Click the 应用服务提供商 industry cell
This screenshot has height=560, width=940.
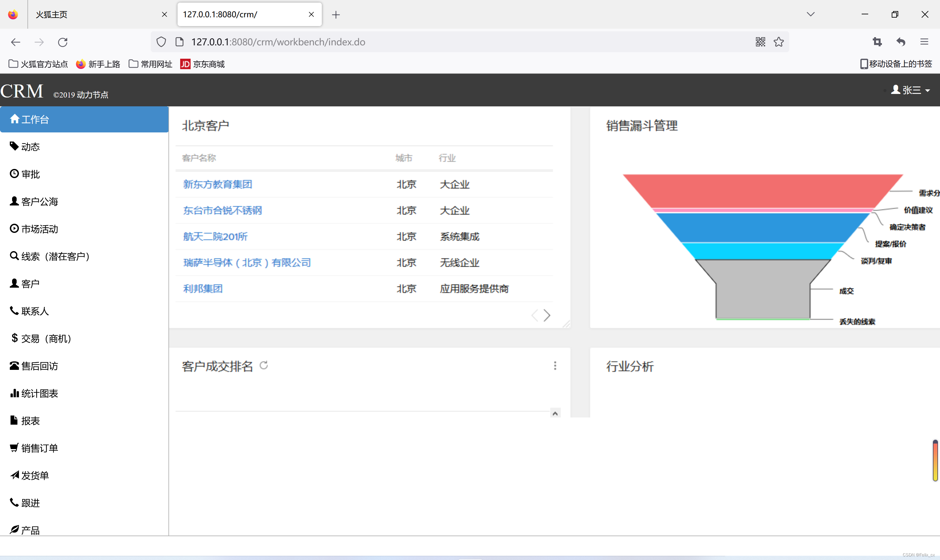coord(474,289)
